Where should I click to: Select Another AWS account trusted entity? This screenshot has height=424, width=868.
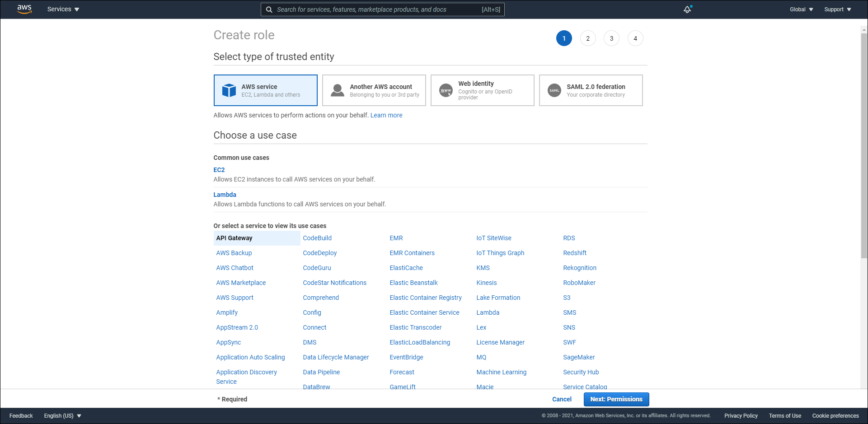374,90
